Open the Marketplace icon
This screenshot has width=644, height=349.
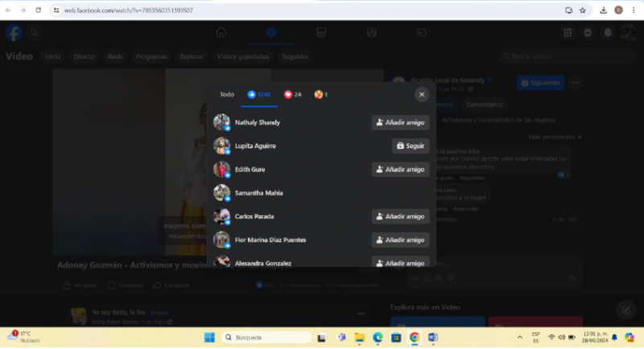(321, 32)
